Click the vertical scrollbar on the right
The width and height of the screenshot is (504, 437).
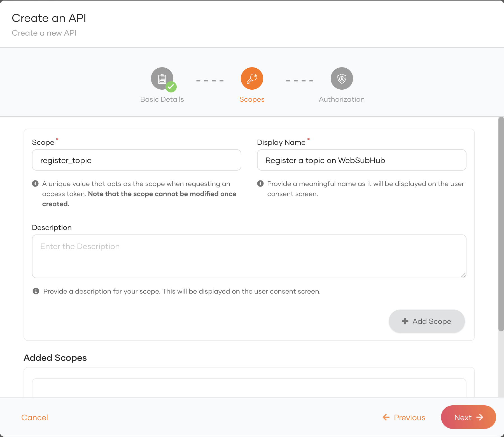click(x=501, y=224)
